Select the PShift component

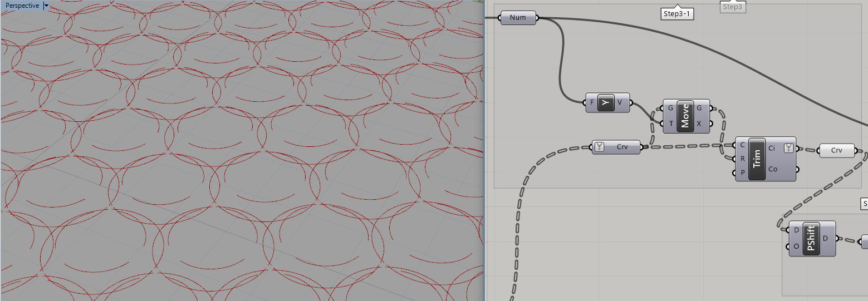811,239
